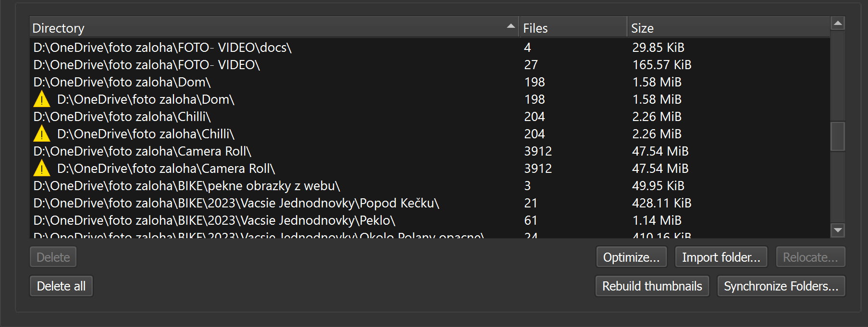Viewport: 868px width, 327px height.
Task: Click warning icon beside the Dom folder
Action: click(42, 99)
